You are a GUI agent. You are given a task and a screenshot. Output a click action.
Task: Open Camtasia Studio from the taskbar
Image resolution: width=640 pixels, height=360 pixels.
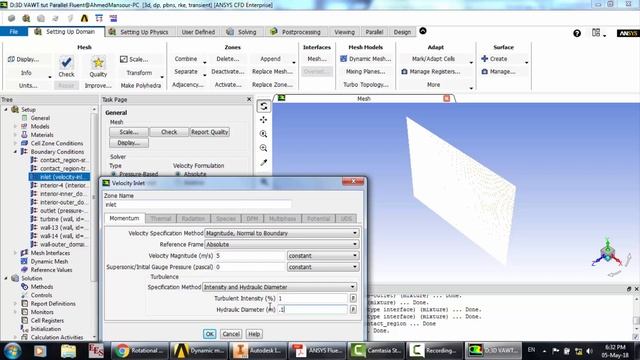[x=376, y=351]
